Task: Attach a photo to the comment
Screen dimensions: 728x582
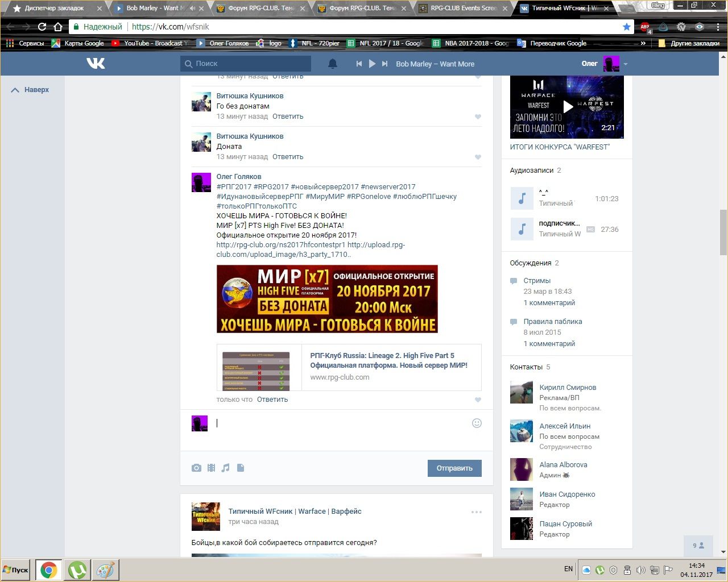Action: click(x=196, y=468)
